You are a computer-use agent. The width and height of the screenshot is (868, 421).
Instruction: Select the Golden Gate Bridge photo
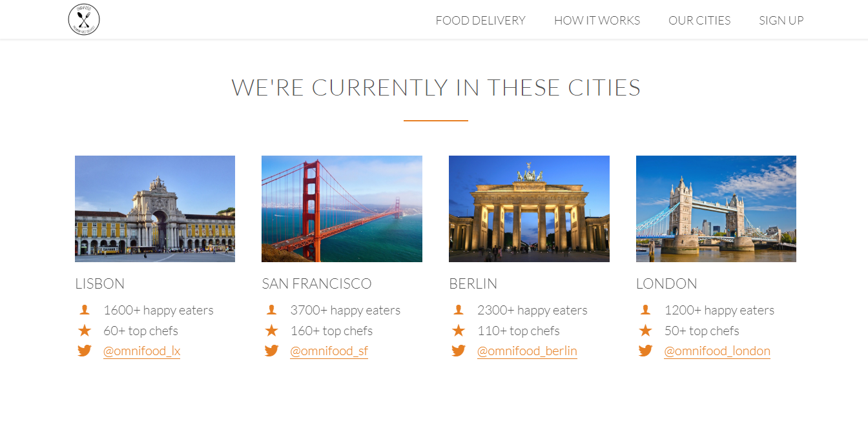pyautogui.click(x=342, y=209)
